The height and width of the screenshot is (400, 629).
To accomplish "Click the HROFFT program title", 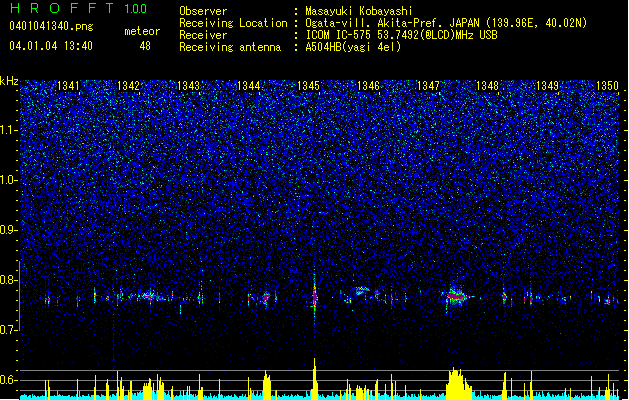I will tap(62, 8).
